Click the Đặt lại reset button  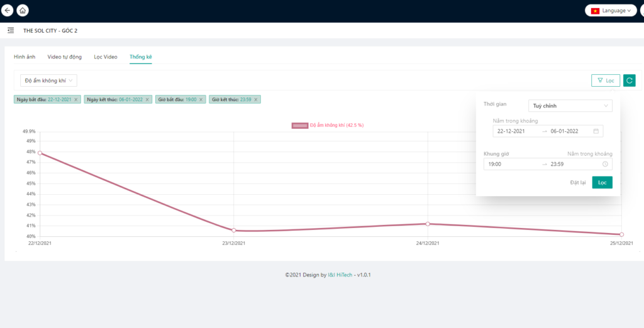(578, 183)
